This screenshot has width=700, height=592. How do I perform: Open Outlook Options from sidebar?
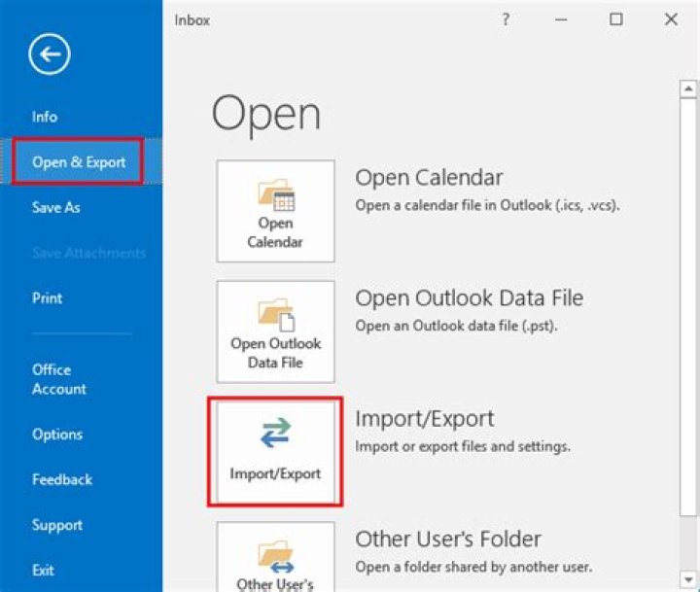coord(57,435)
